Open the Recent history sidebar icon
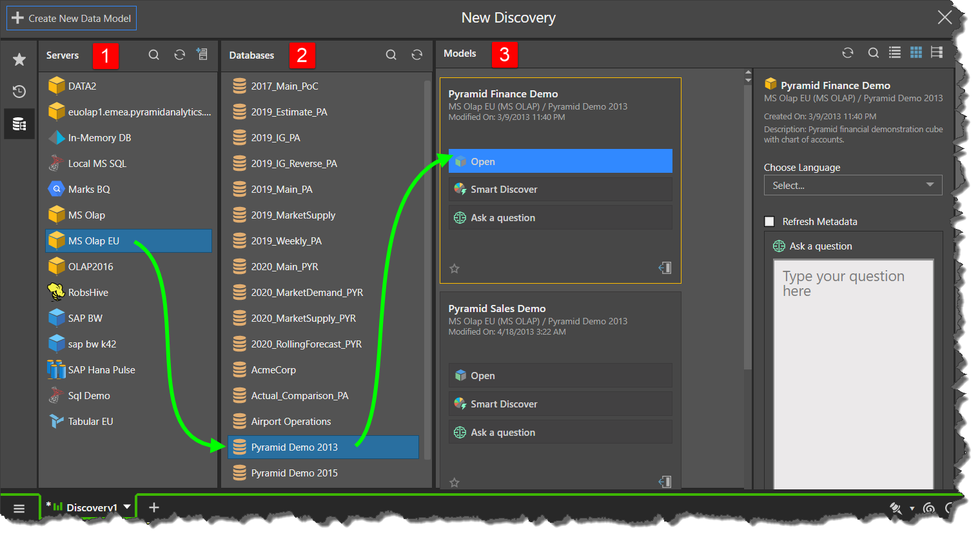Screen dimensions: 980x539 point(19,92)
